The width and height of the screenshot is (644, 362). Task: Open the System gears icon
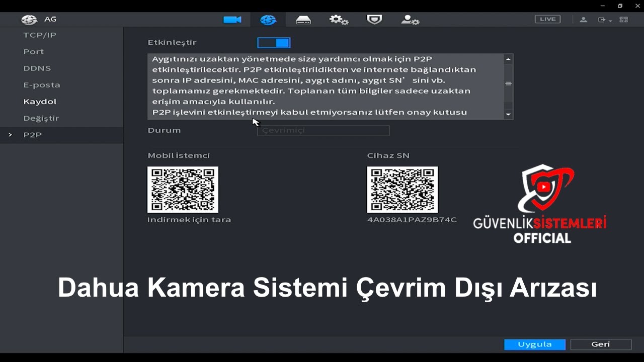click(339, 20)
